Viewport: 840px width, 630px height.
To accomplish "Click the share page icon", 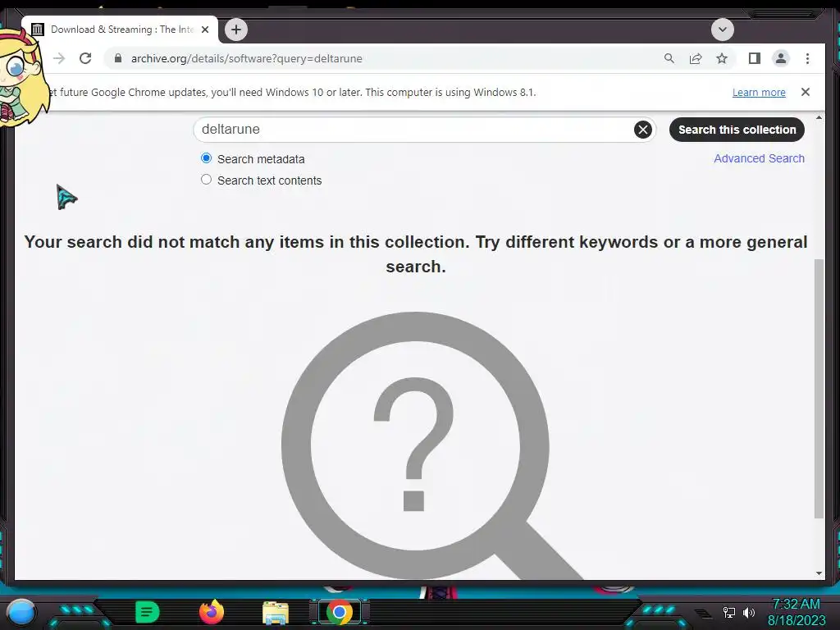I will point(696,58).
